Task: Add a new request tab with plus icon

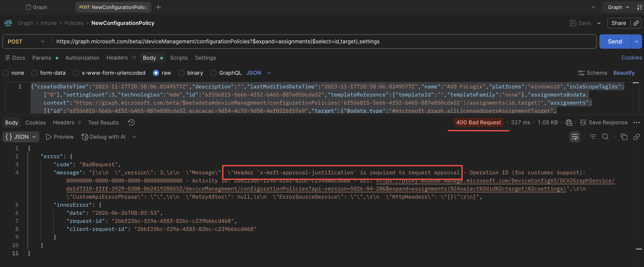Action: click(158, 7)
